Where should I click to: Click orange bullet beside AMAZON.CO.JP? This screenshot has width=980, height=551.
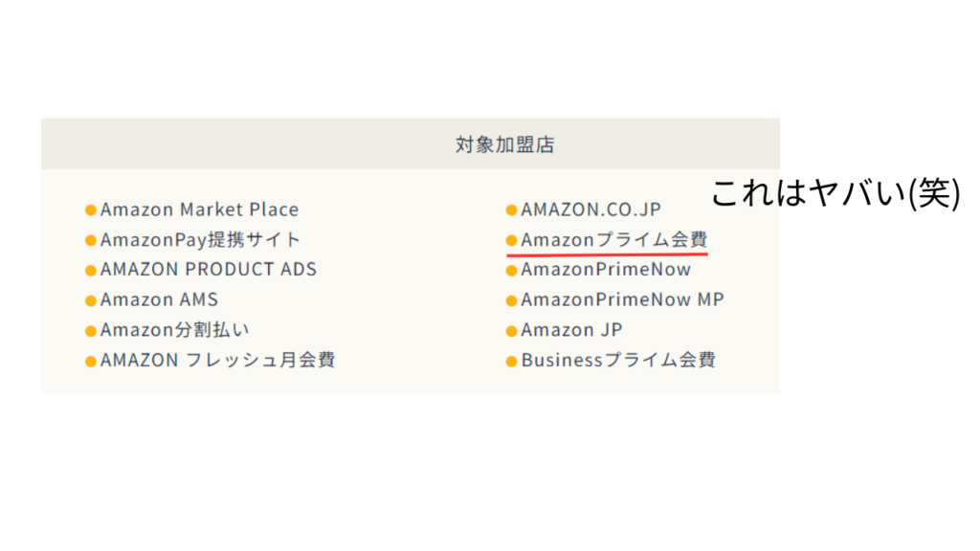tap(511, 209)
